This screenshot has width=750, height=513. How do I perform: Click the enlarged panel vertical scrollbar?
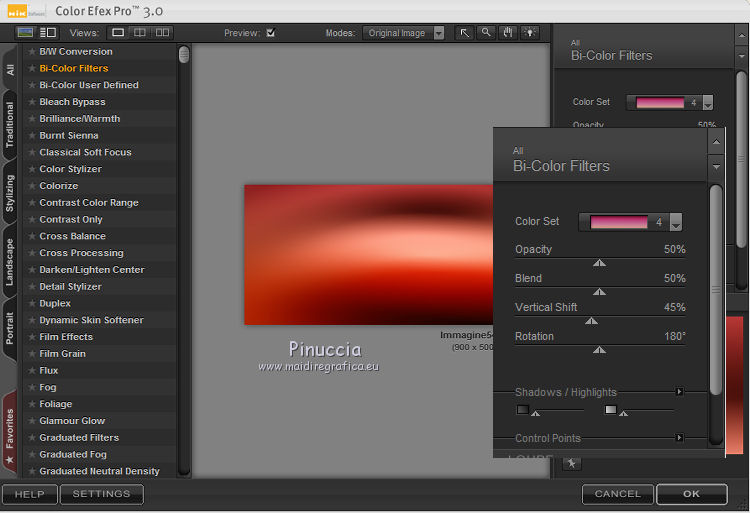tap(716, 290)
